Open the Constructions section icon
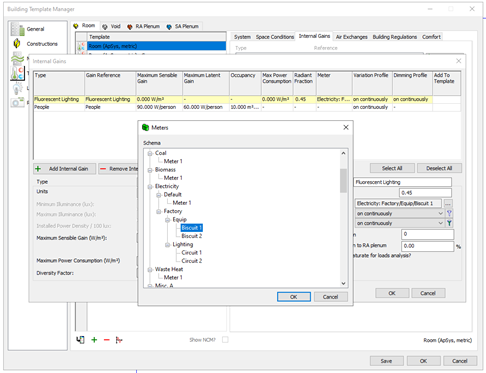The image size is (486, 373). 17,44
